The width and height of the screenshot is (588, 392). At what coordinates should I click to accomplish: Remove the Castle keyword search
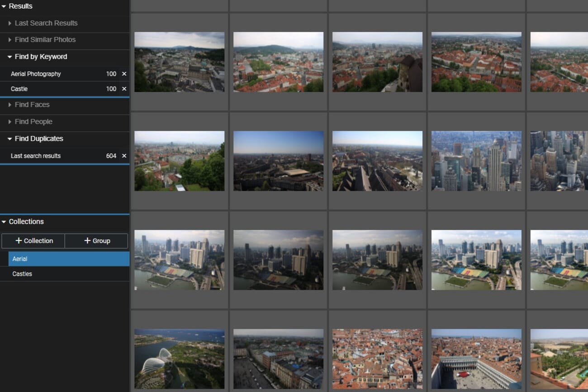click(x=124, y=89)
